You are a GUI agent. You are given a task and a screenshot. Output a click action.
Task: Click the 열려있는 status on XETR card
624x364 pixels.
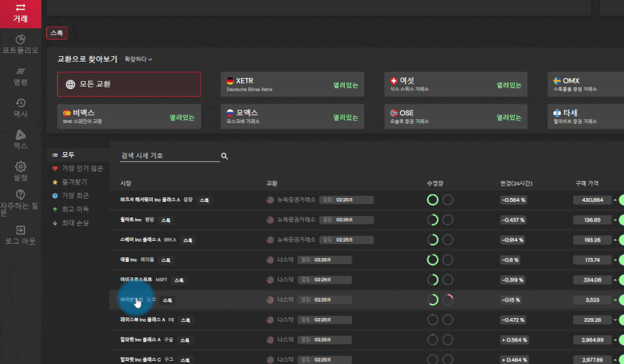click(x=346, y=85)
